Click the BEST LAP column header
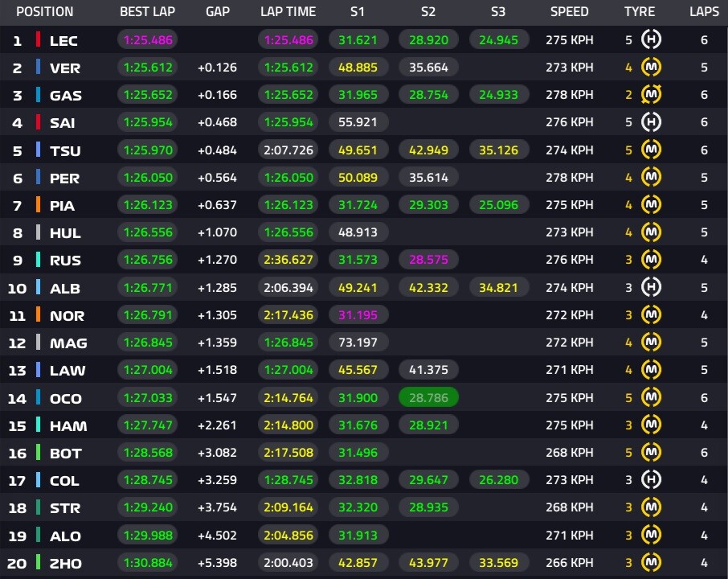728x579 pixels. pyautogui.click(x=148, y=12)
